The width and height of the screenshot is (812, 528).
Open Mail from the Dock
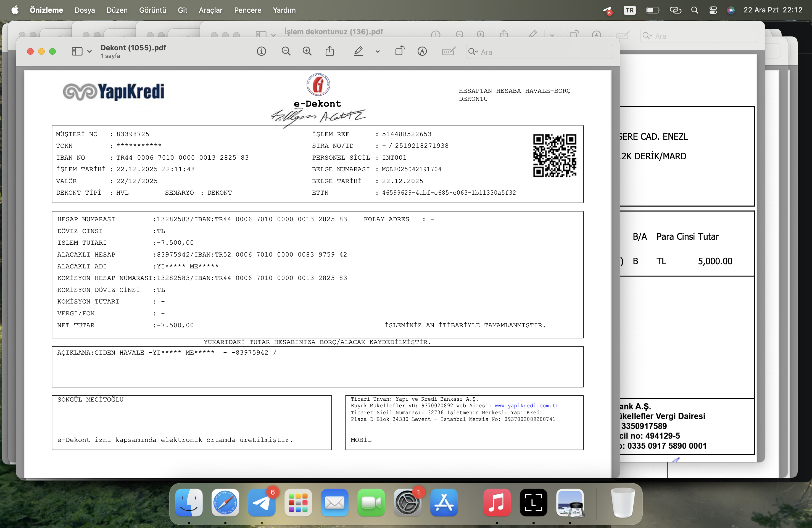pos(335,502)
